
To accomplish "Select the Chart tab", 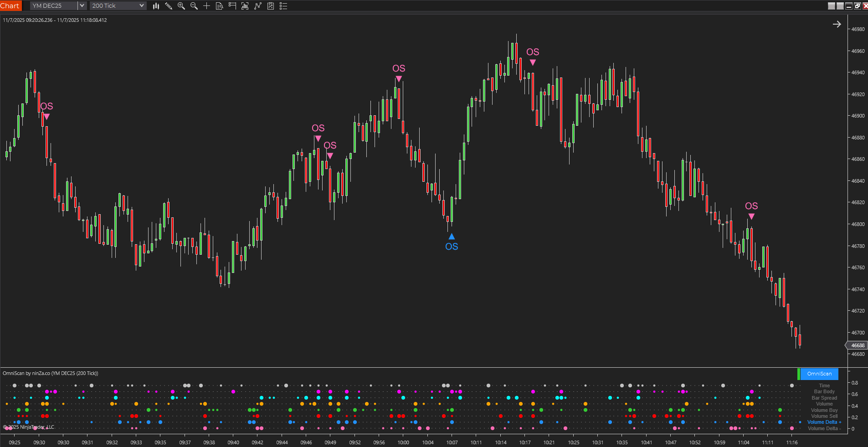I will click(10, 5).
